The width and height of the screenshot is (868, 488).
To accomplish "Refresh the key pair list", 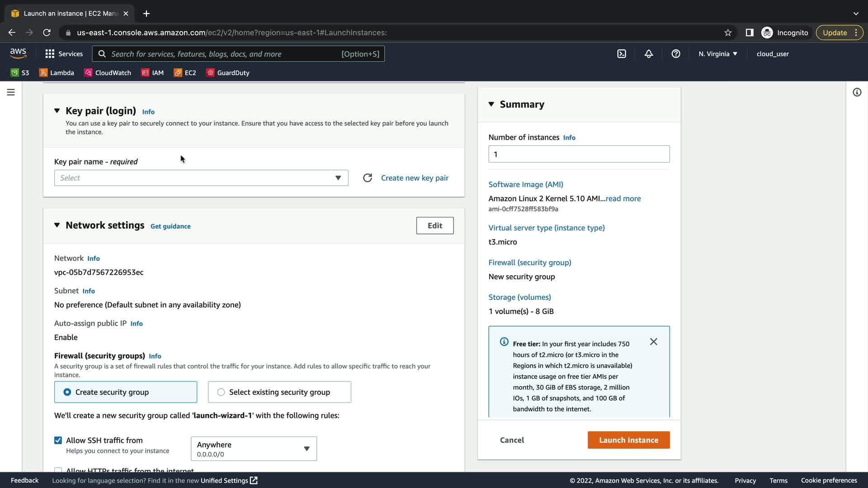I will [368, 178].
